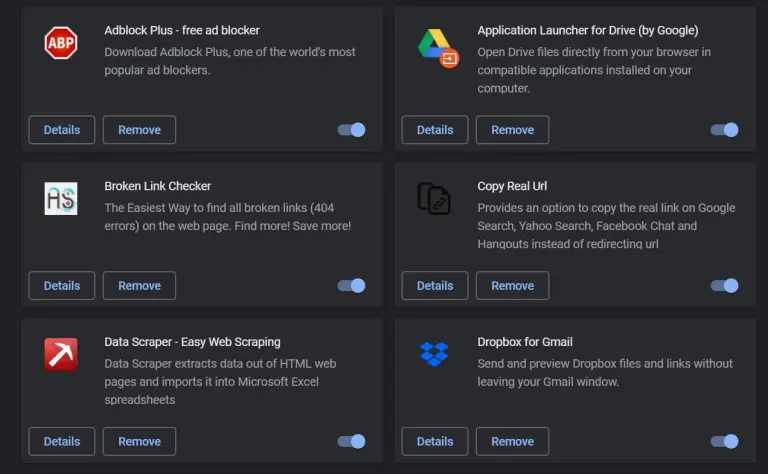Click the Application Launcher for Drive icon
This screenshot has width=768, height=474.
[x=438, y=48]
